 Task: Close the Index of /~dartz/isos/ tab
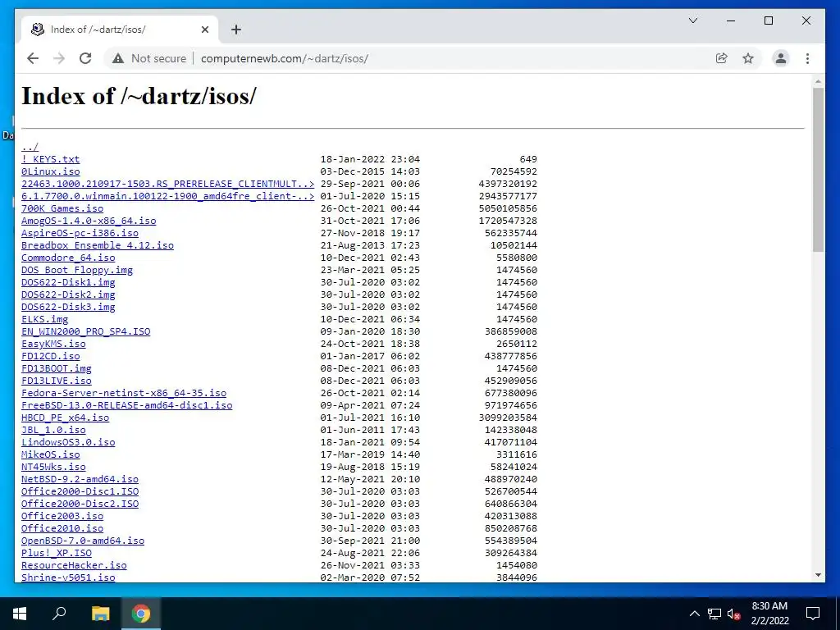[204, 30]
